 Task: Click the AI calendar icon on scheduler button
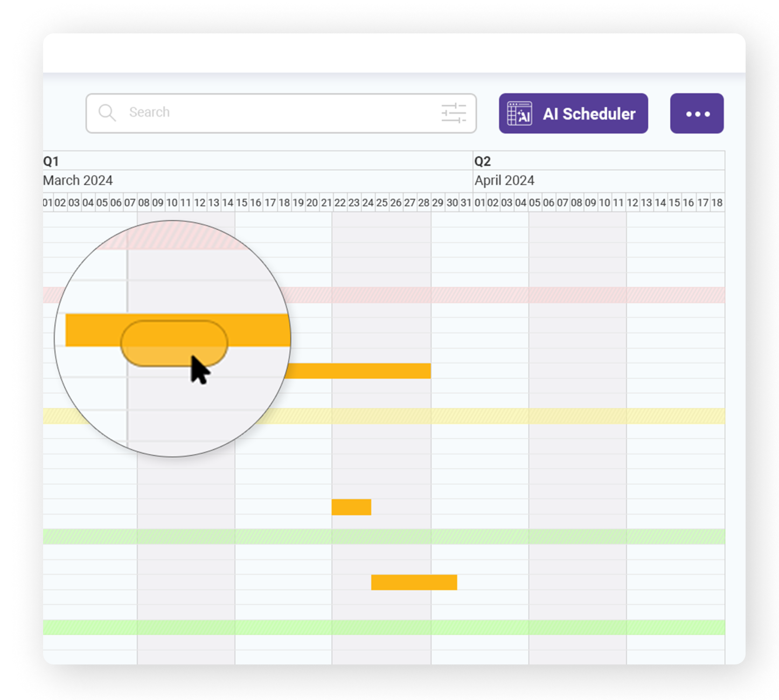point(519,114)
